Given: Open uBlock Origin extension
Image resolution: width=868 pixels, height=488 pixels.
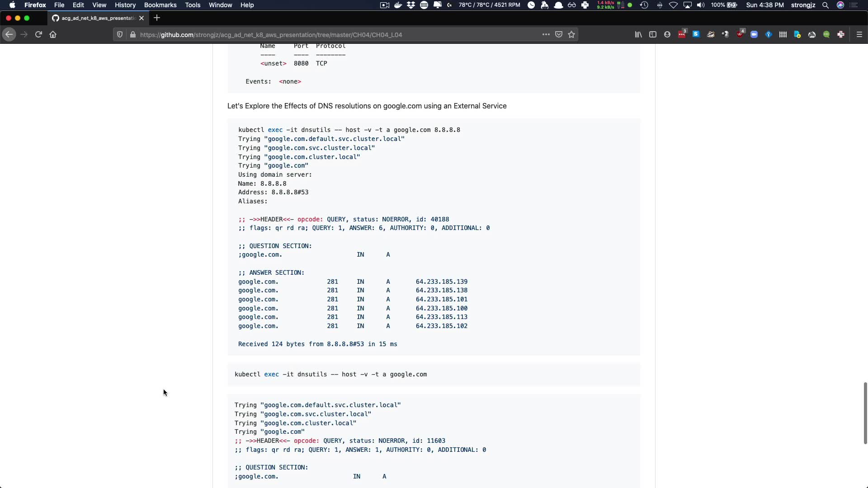Looking at the screenshot, I should coord(740,34).
